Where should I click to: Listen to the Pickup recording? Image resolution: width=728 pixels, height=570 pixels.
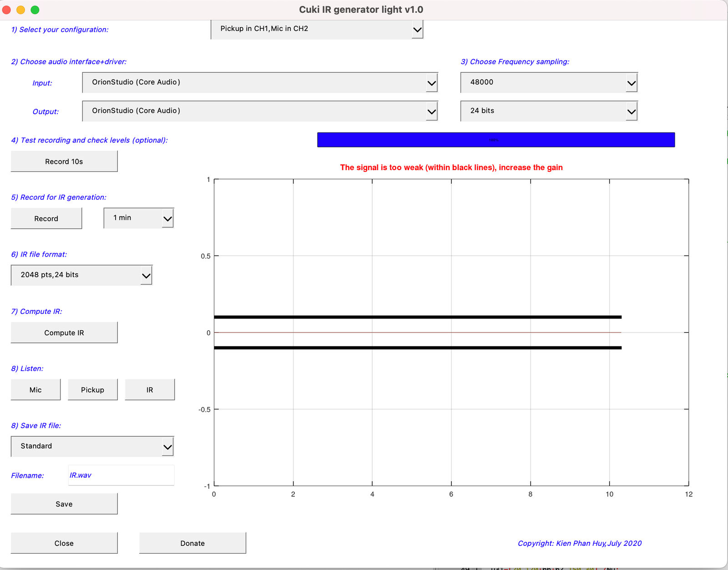tap(93, 390)
